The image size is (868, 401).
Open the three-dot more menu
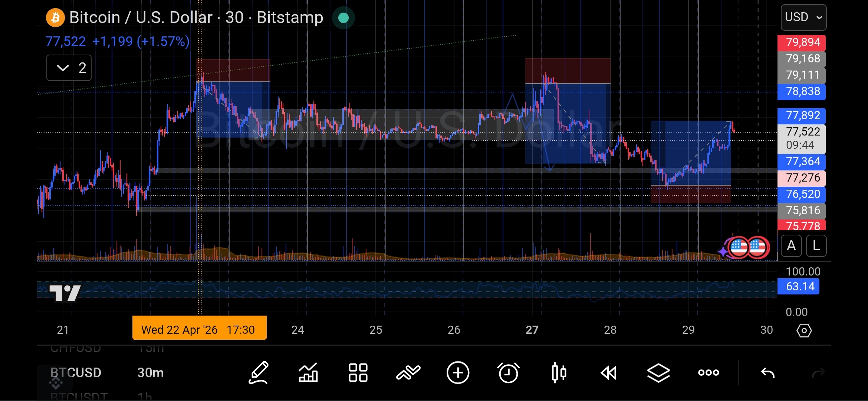708,372
